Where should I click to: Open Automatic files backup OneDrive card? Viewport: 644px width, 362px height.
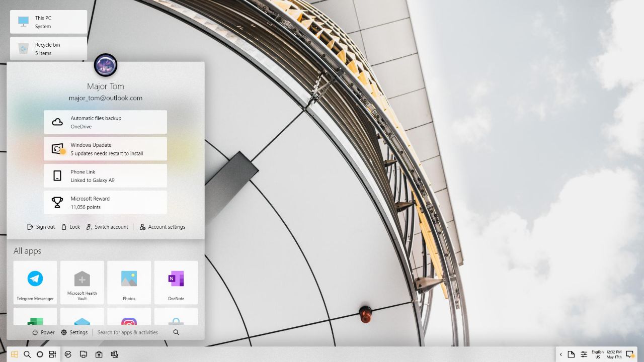[x=105, y=122]
